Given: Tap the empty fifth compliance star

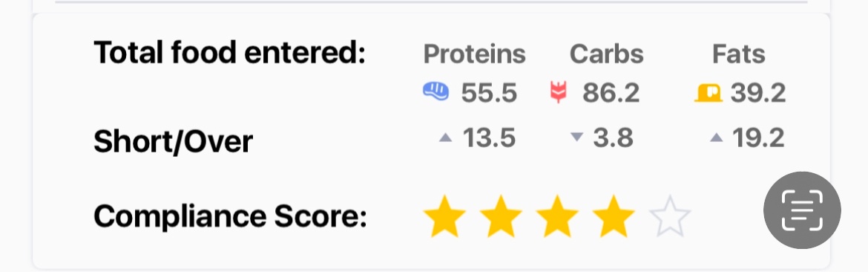Looking at the screenshot, I should (x=670, y=216).
